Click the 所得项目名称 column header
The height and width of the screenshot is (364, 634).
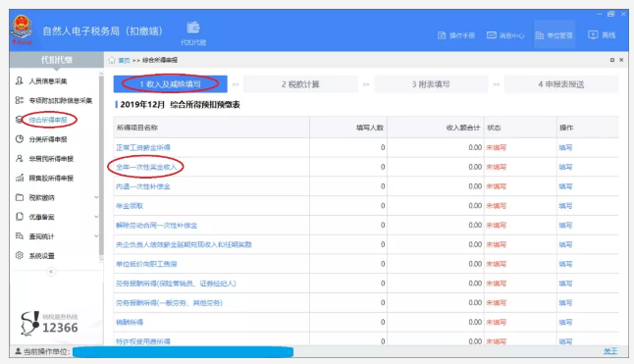pyautogui.click(x=211, y=128)
